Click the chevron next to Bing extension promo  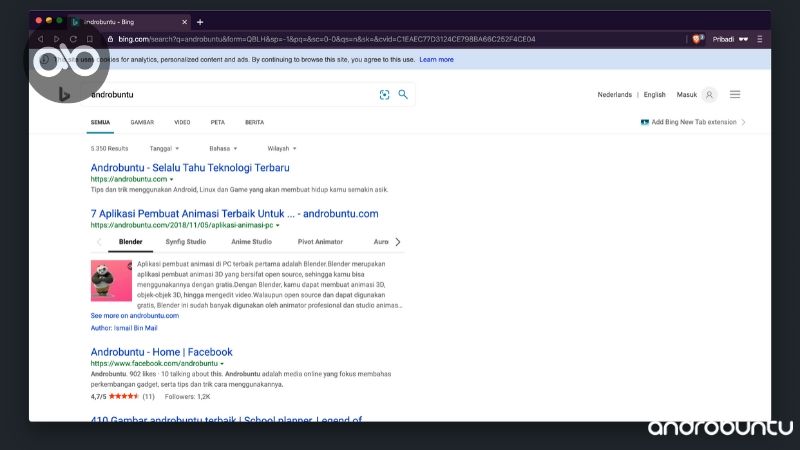coord(743,122)
